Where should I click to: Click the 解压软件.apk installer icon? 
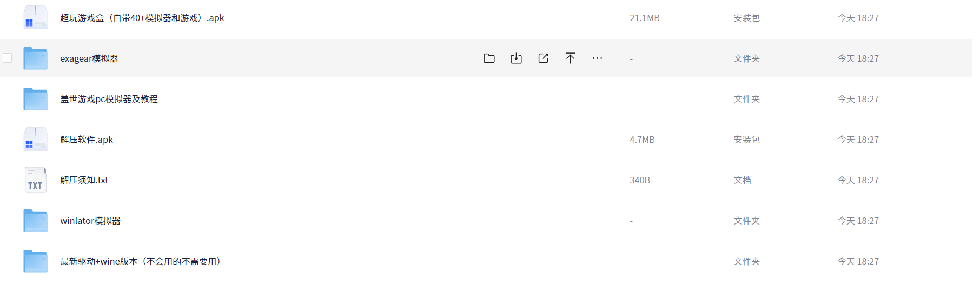click(36, 140)
